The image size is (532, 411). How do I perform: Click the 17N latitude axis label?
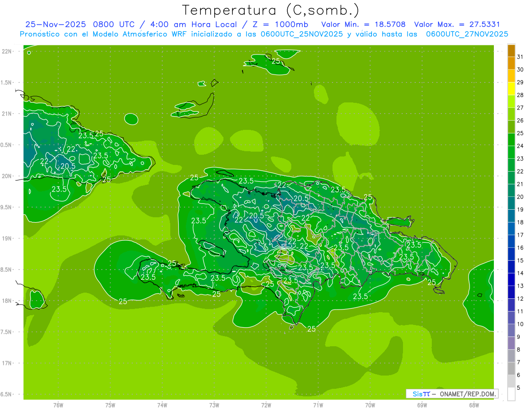point(8,363)
